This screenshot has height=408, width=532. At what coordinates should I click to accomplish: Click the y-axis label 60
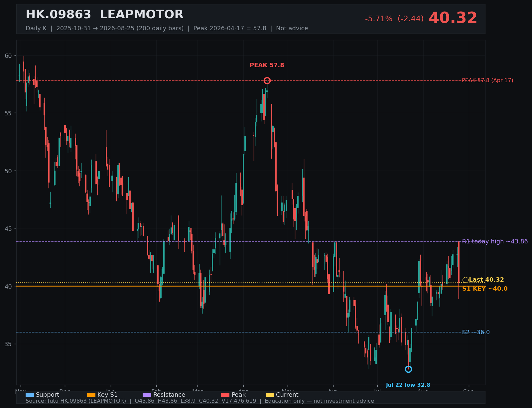[8, 56]
